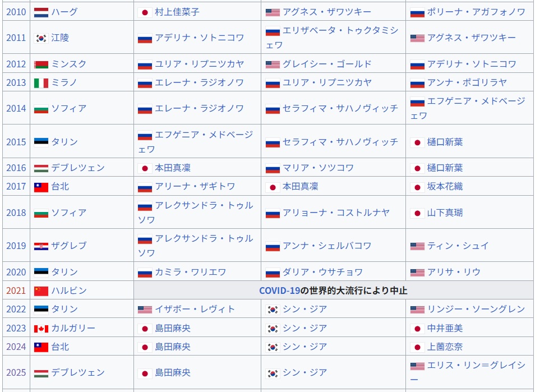Open the 坂本花織 skater page
The image size is (540, 392).
(445, 186)
